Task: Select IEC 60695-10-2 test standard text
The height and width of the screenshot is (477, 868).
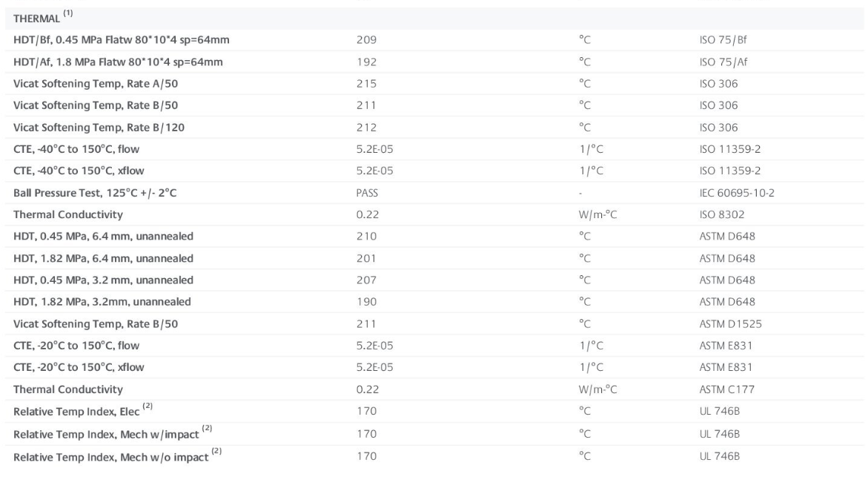Action: point(737,193)
